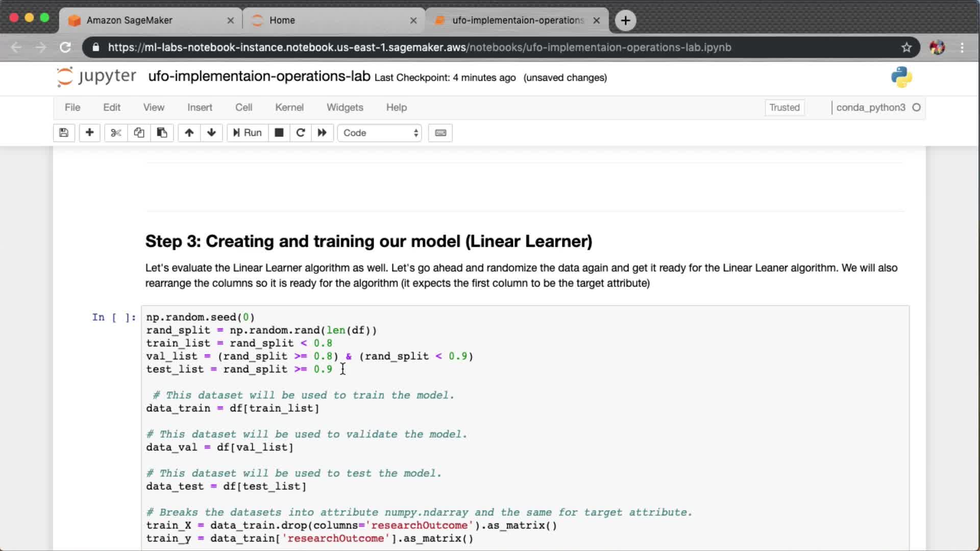Open the Cell menu
This screenshot has width=980, height=551.
coord(243,107)
